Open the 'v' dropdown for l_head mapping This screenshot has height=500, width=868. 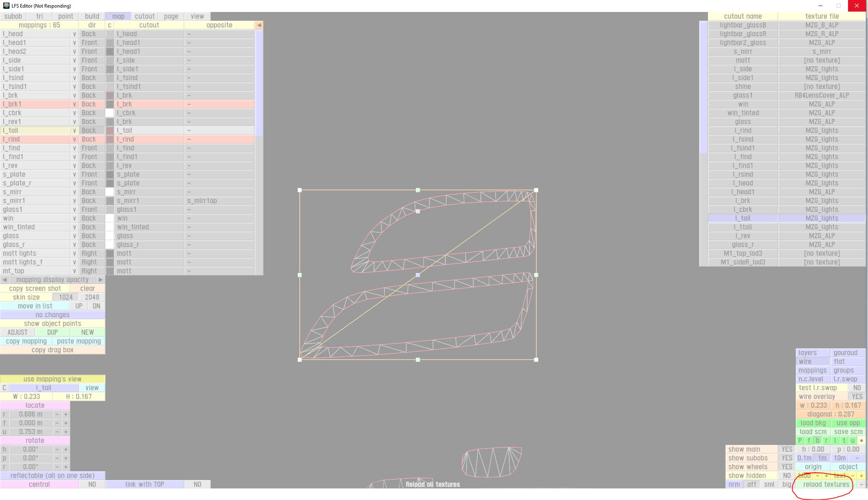[74, 34]
